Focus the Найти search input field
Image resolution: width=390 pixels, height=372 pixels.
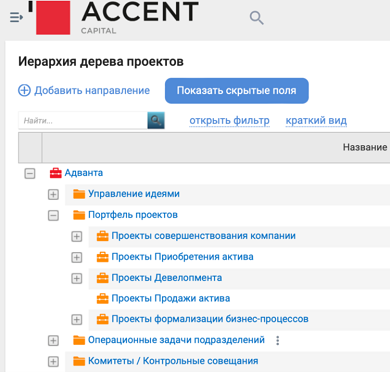click(83, 120)
